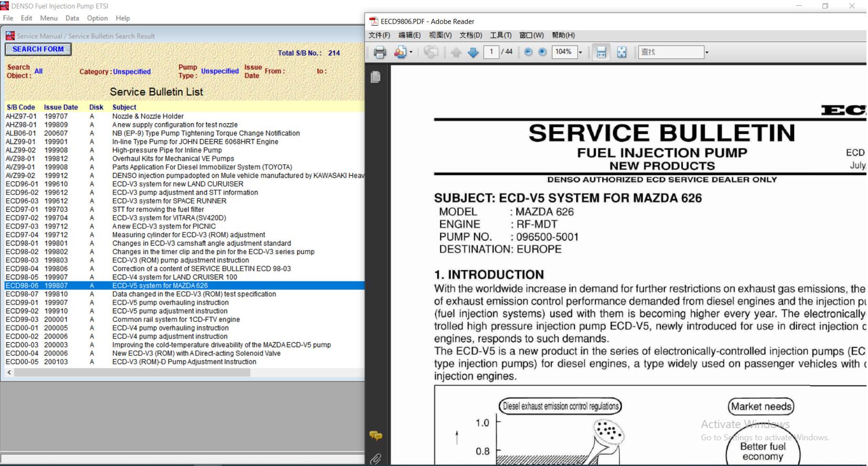Viewport: 868px width, 466px height.
Task: Select ECD96-01 ECD-V3 system for LAND CRUISER
Action: [x=185, y=184]
